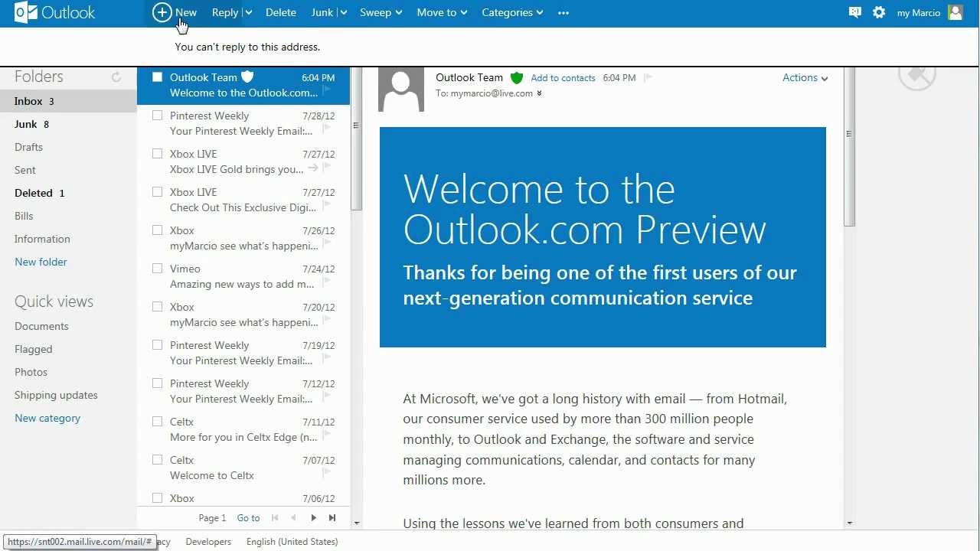Tick the Vimeo message checkbox
The width and height of the screenshot is (980, 551).
click(157, 268)
